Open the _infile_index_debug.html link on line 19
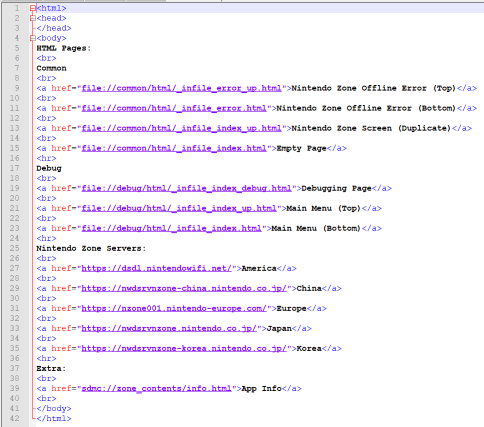This screenshot has height=427, width=484. pyautogui.click(x=187, y=188)
